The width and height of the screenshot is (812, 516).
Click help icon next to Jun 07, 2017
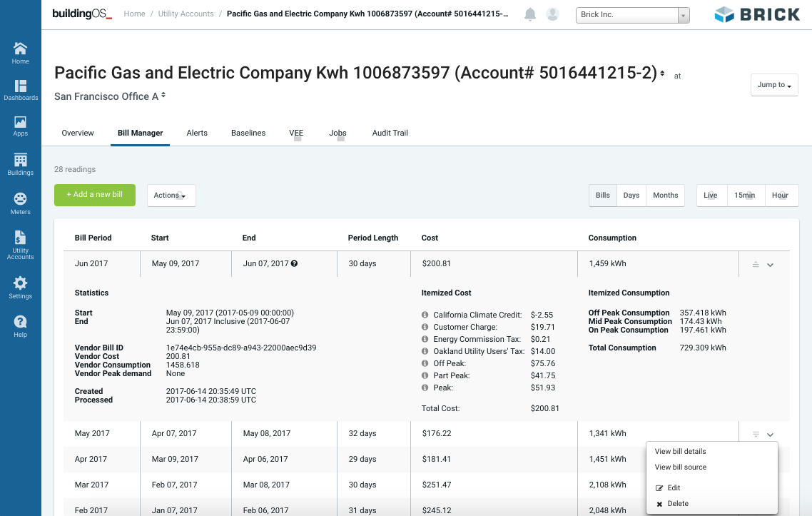pyautogui.click(x=294, y=263)
